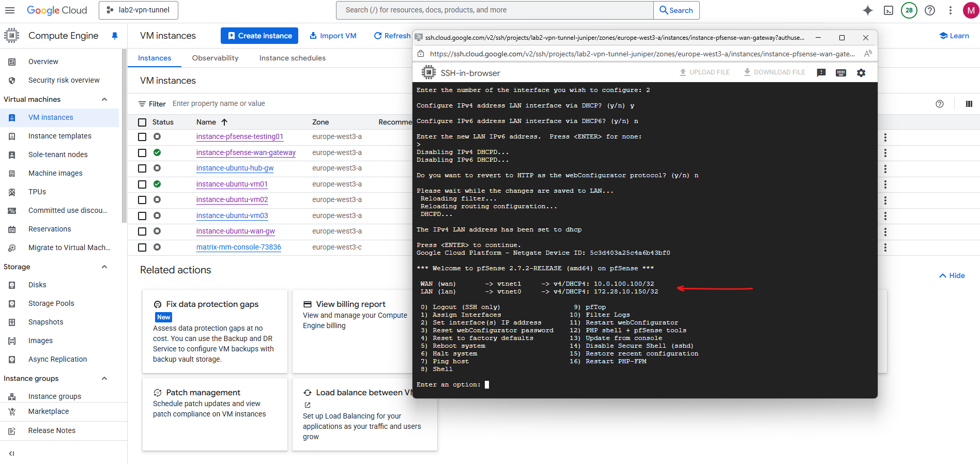The height and width of the screenshot is (464, 980).
Task: Open column display options icon
Action: tap(969, 104)
